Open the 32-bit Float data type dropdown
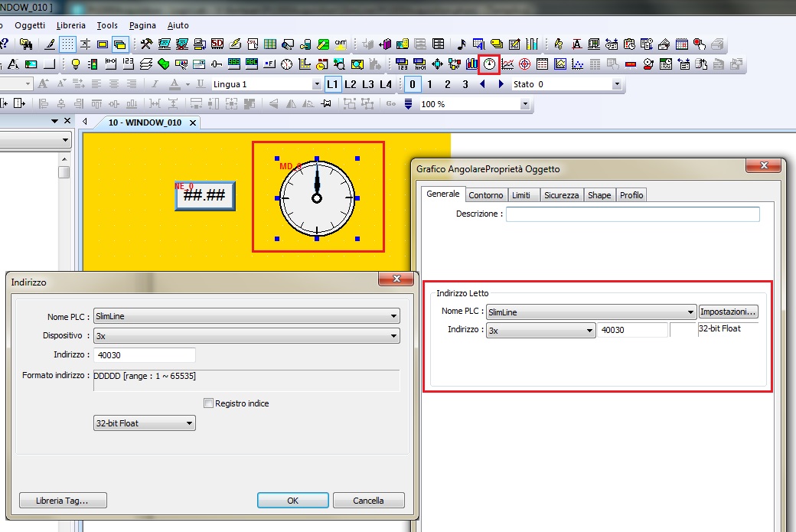 145,423
